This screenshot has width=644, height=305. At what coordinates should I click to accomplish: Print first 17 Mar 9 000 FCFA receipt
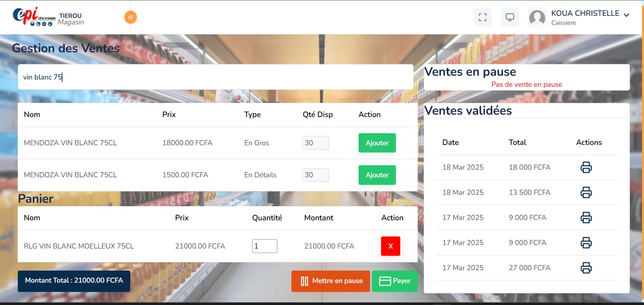pos(586,218)
